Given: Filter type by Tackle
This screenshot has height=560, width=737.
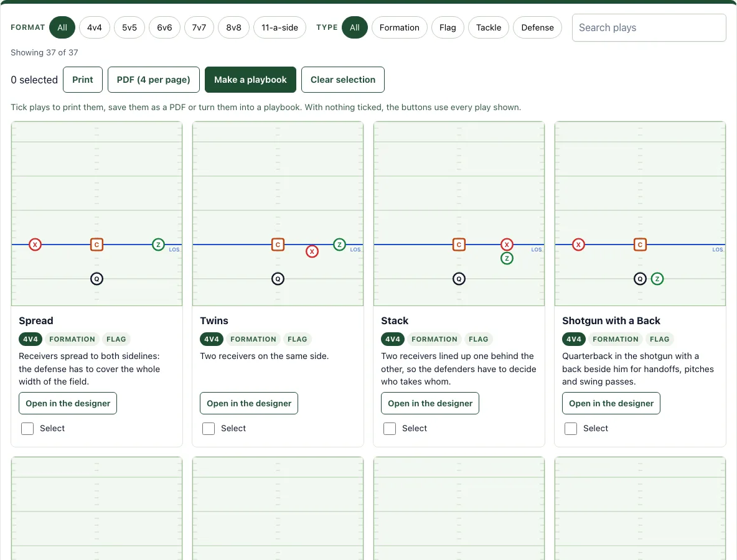Looking at the screenshot, I should pos(489,28).
